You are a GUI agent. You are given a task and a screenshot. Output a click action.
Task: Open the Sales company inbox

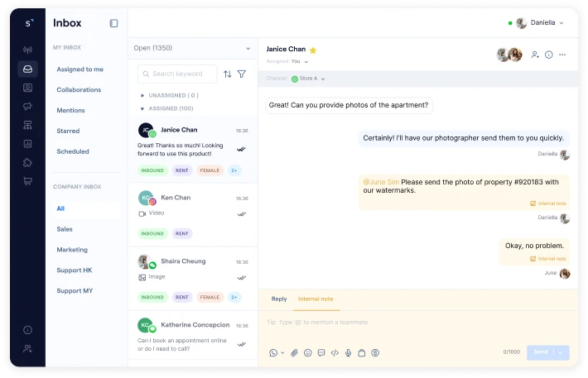pyautogui.click(x=65, y=229)
